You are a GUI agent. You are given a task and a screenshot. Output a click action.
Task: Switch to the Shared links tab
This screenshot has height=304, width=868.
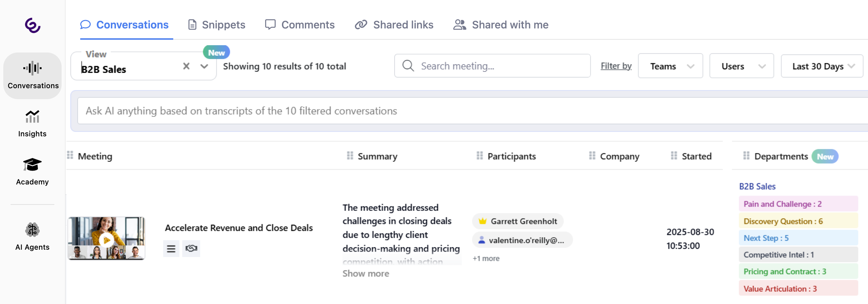(394, 25)
